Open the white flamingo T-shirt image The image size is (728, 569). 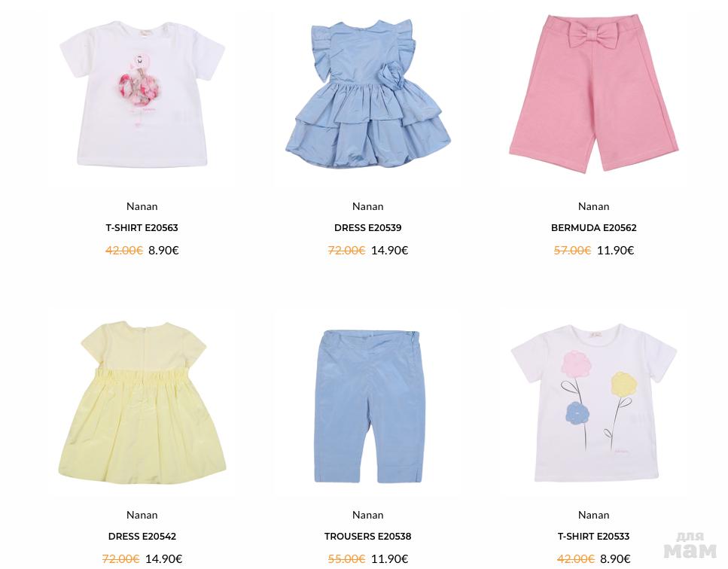tap(142, 95)
